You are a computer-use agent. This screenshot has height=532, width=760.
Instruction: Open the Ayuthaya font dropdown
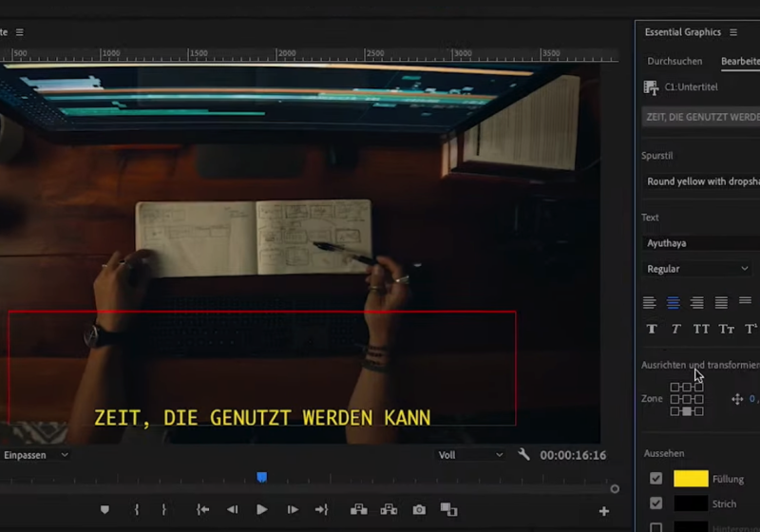click(701, 243)
